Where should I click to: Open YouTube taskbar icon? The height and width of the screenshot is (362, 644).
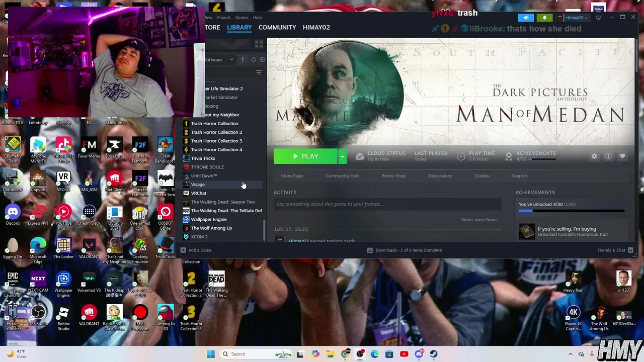coord(404,354)
